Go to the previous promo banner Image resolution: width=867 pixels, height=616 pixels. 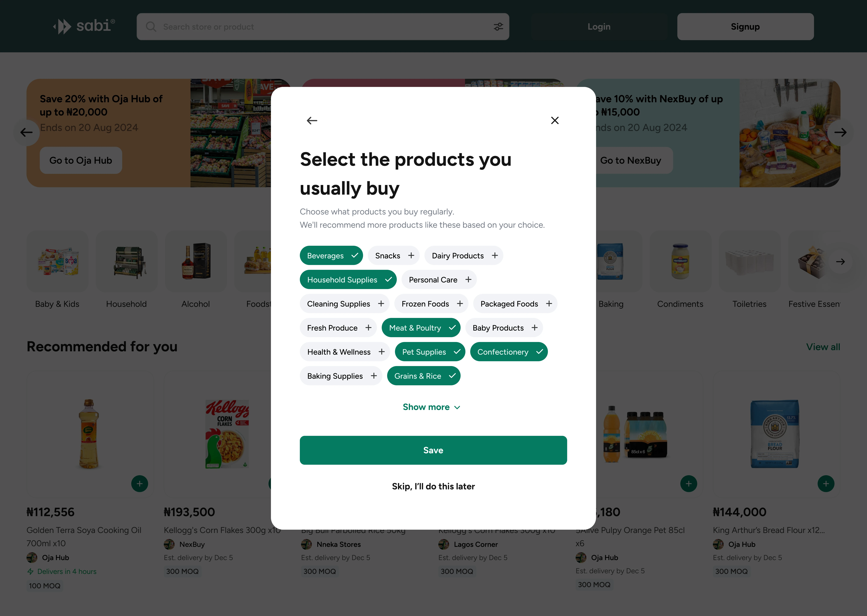tap(27, 132)
